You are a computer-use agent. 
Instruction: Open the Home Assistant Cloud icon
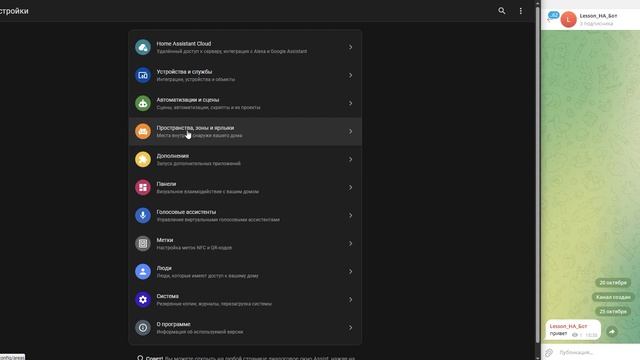tap(143, 47)
